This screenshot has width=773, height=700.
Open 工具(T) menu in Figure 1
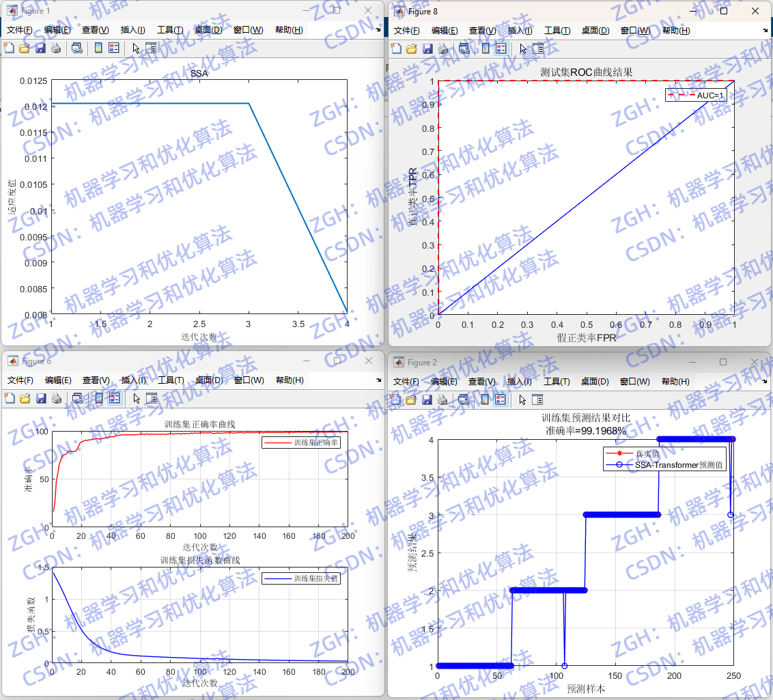coord(170,30)
